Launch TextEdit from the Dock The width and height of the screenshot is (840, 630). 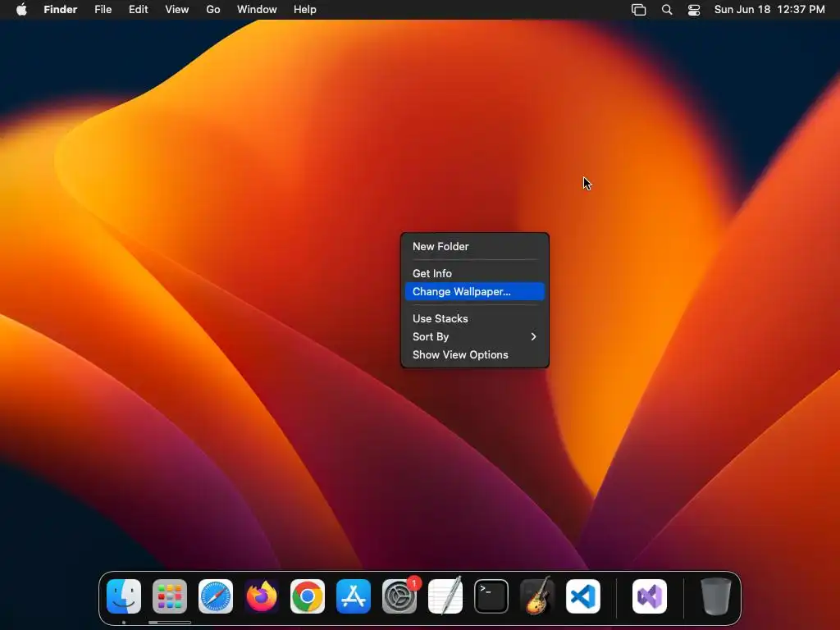point(445,596)
